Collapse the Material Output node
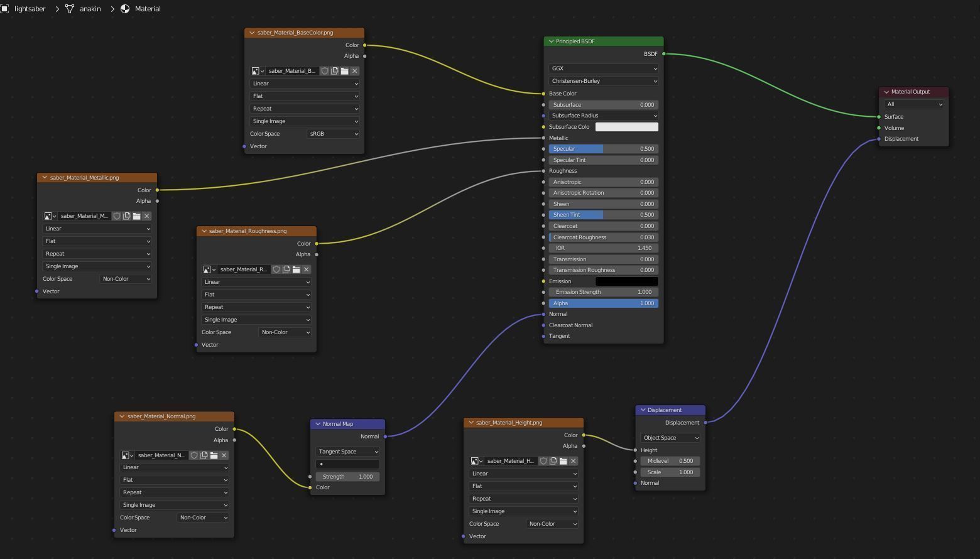This screenshot has height=559, width=980. [x=886, y=92]
